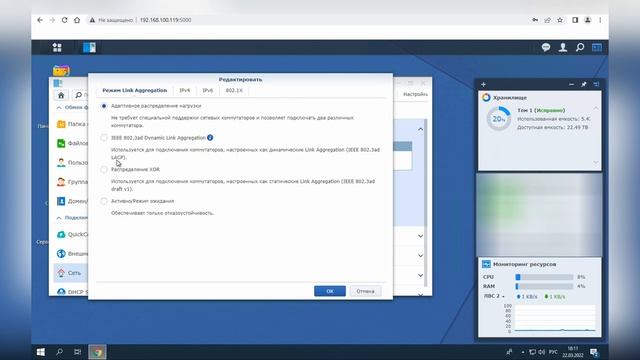Image resolution: width=640 pixels, height=360 pixels.
Task: Open Group item in Control Panel sidebar
Action: [x=71, y=182]
